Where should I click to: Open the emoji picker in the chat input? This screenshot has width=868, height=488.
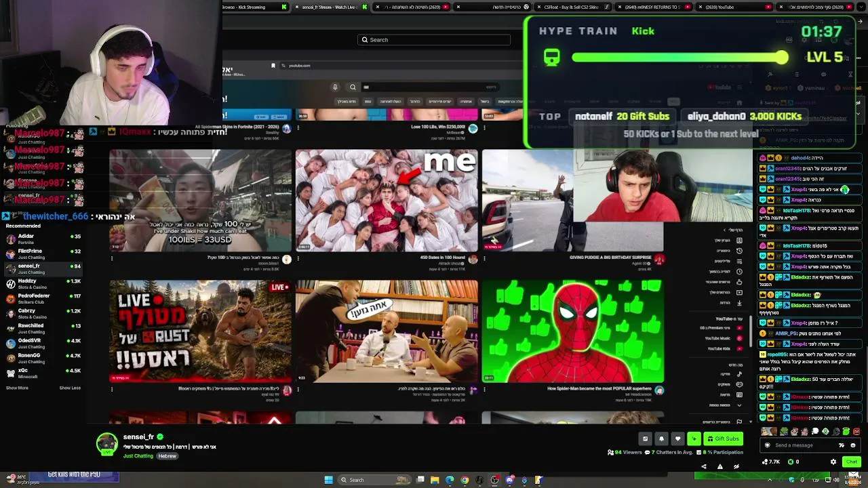point(853,445)
